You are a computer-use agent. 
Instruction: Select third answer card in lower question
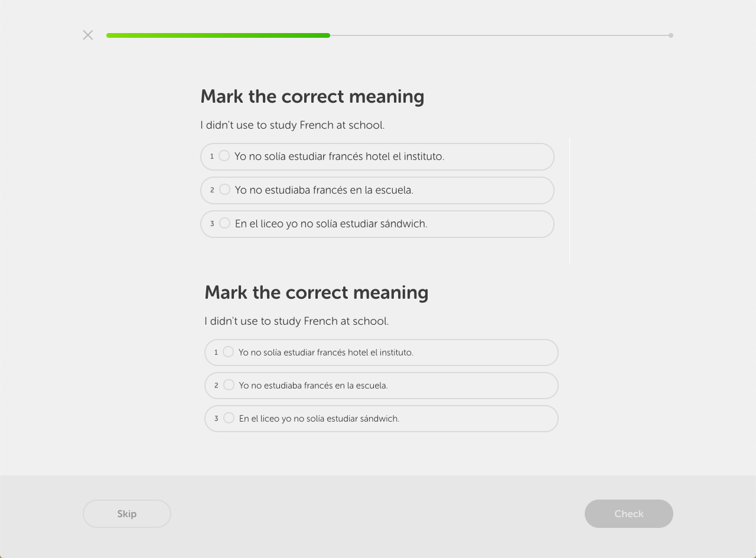coord(381,418)
